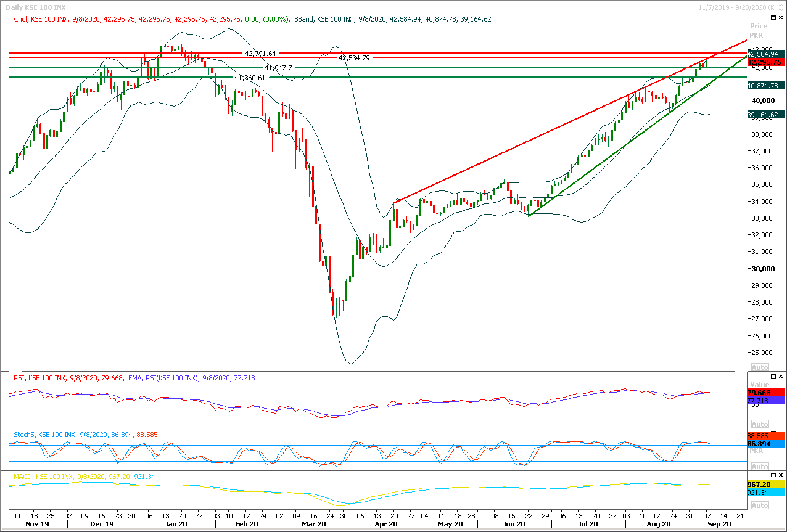
Task: Click the 86.894 stochastic value tag
Action: 765,444
